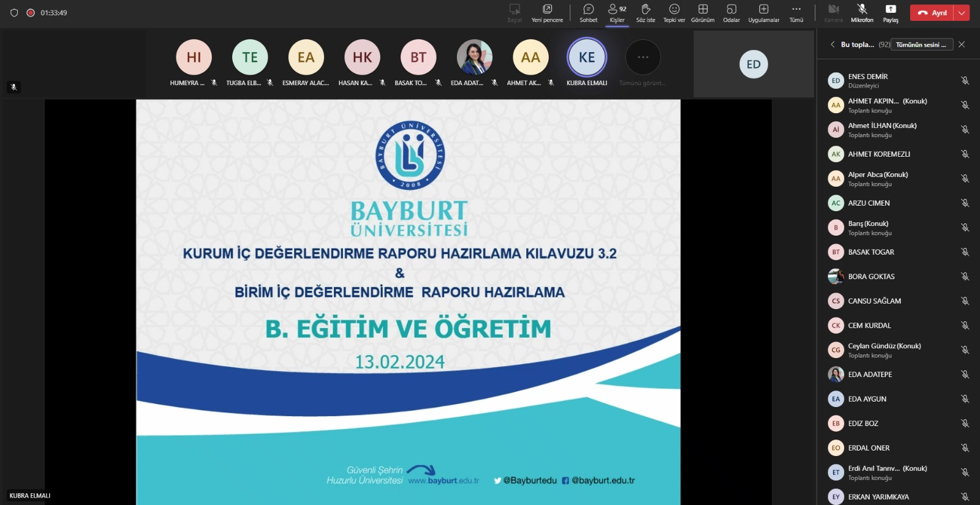Image resolution: width=980 pixels, height=505 pixels.
Task: Select BORA GOKTAS in list
Action: (x=899, y=277)
